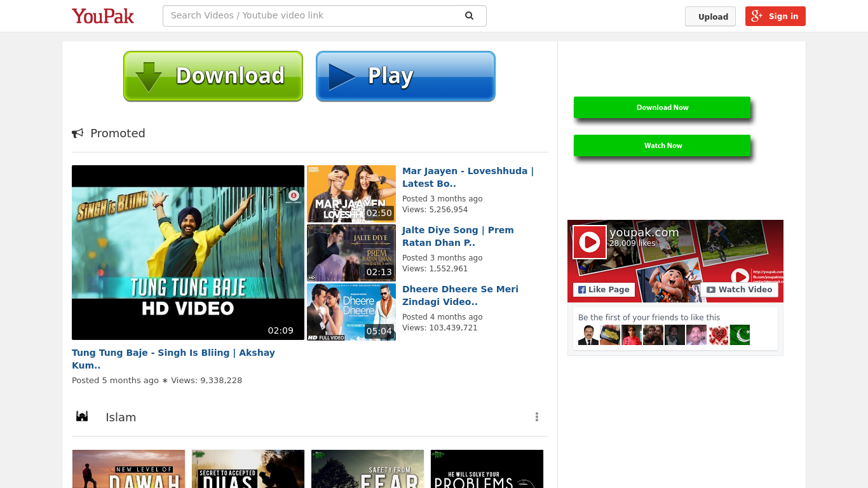Click the 28,009 likes text
This screenshot has width=868, height=488.
click(632, 243)
